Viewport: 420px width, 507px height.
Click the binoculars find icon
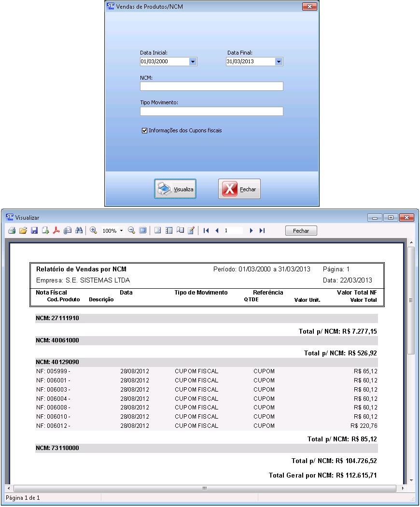click(79, 231)
